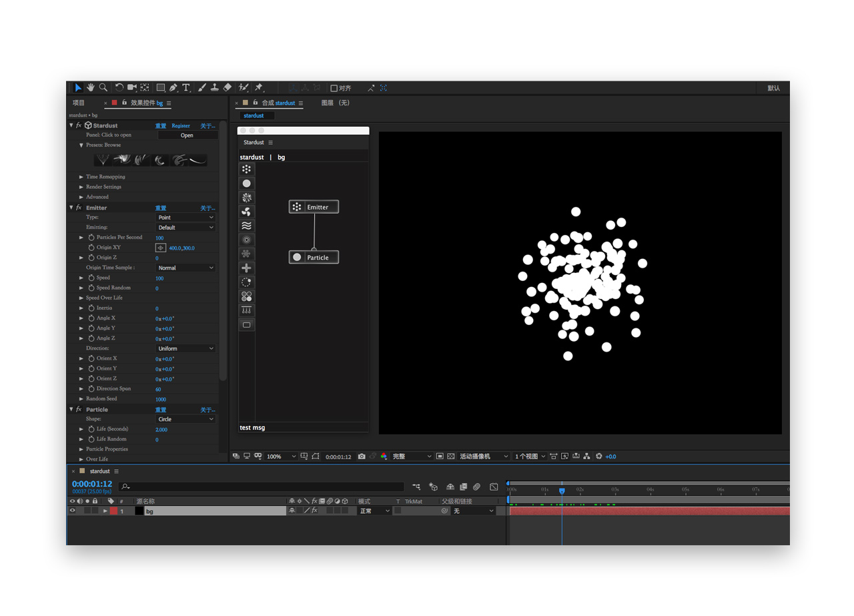Open the Direction dropdown showing Uniform
This screenshot has width=854, height=616.
(185, 348)
